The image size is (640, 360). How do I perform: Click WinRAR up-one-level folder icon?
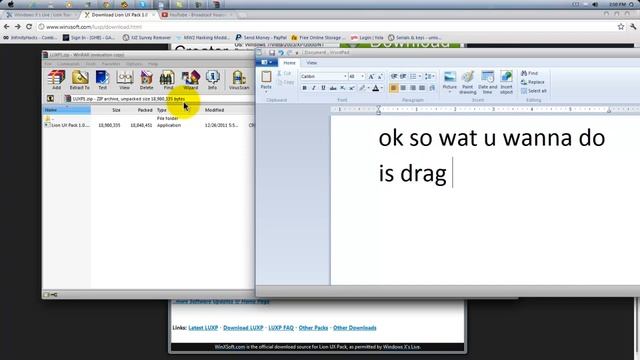[x=50, y=99]
